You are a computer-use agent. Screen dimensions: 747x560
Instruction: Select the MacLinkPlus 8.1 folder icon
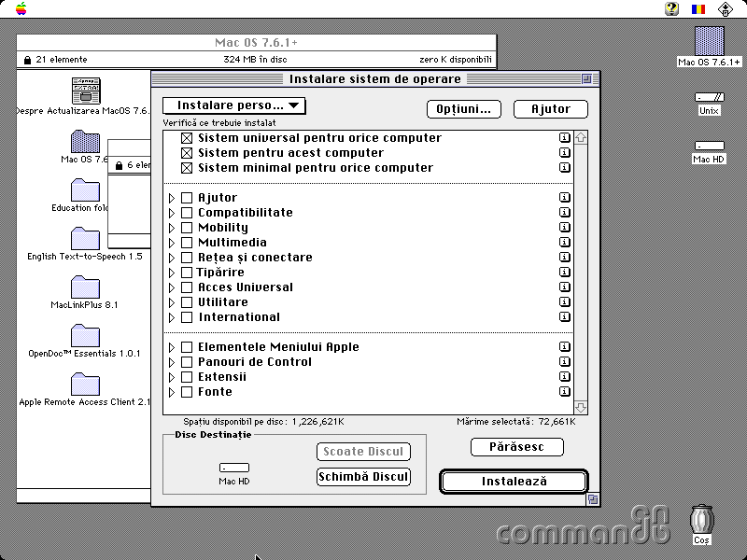[85, 287]
